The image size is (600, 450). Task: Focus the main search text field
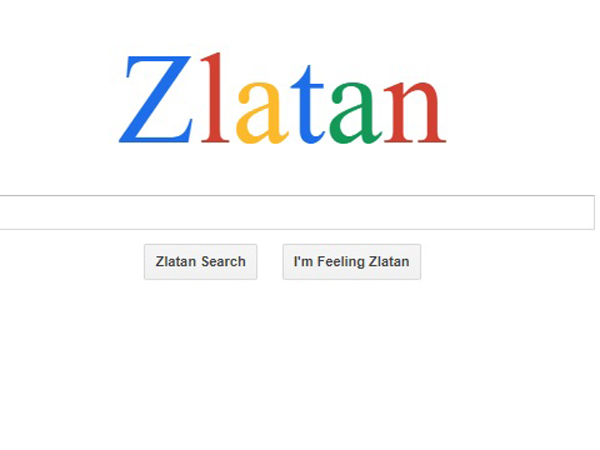[297, 212]
